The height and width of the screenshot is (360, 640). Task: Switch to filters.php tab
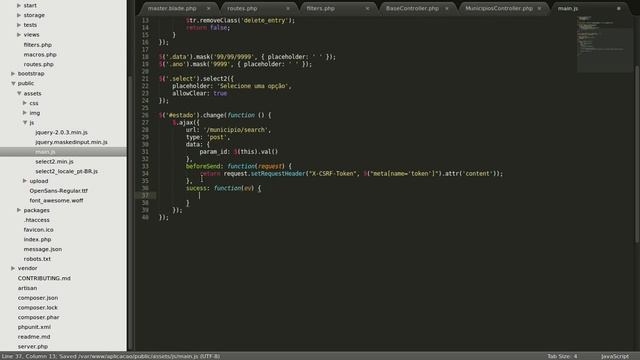point(320,8)
